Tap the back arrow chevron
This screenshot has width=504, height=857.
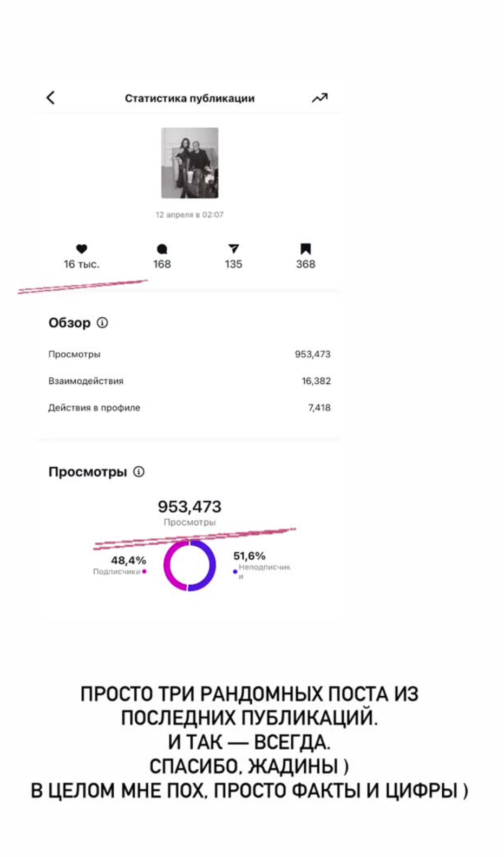50,97
